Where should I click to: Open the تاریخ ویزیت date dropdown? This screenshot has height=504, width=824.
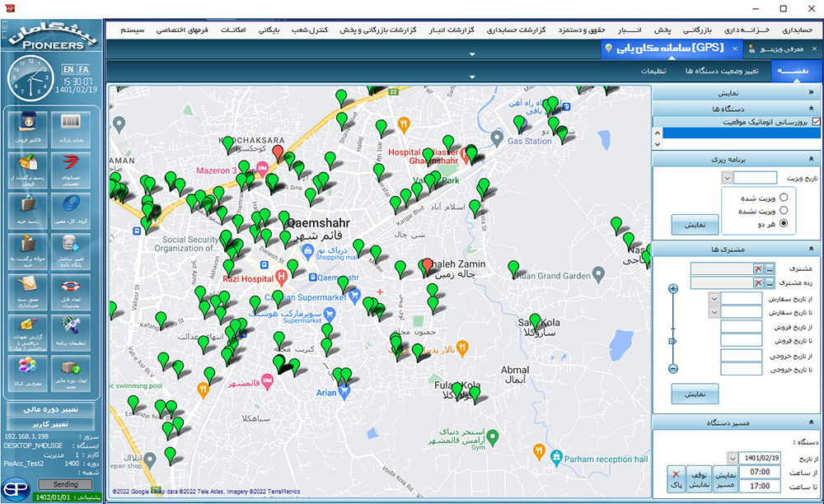[x=727, y=178]
